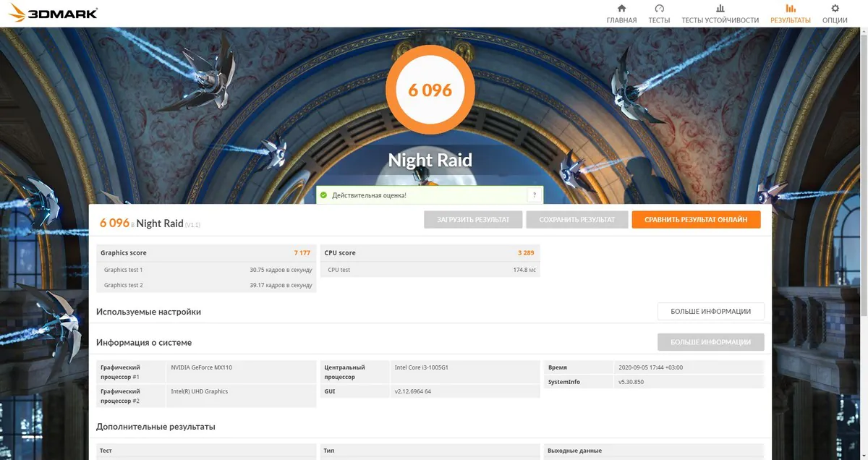Click the v2.12.6964 64 GUI version value
This screenshot has height=460, width=868.
(413, 391)
